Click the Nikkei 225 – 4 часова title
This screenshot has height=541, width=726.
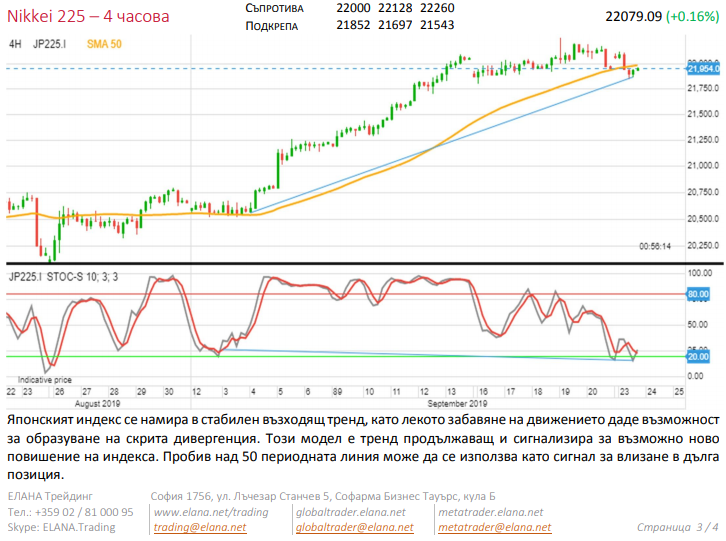88,16
